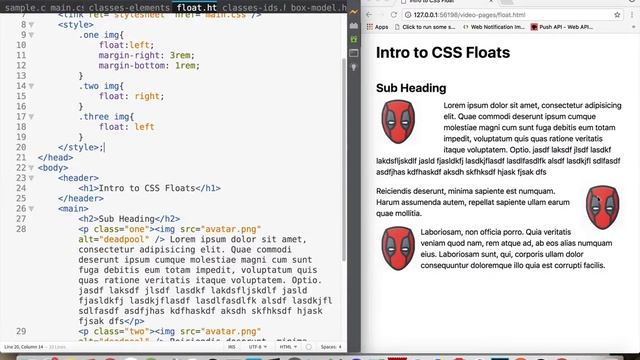Switch to the classes-ids editor tab
The height and width of the screenshot is (360, 640).
(254, 7)
